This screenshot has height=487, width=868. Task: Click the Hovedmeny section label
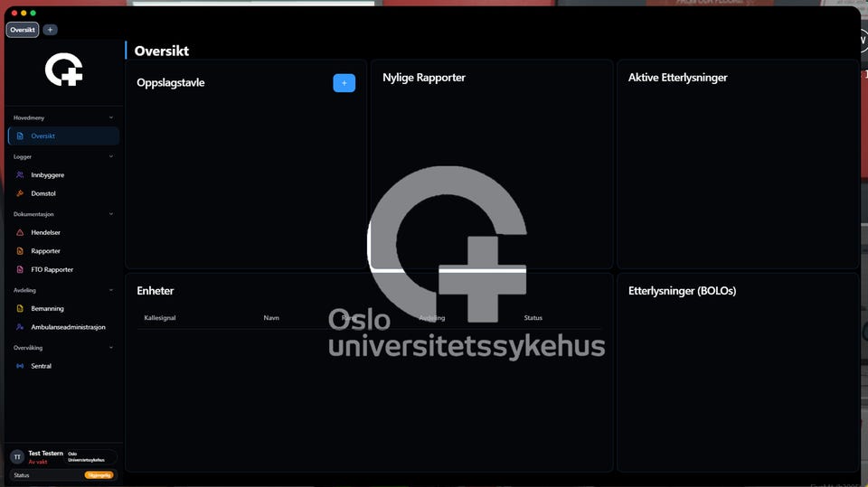(x=29, y=117)
